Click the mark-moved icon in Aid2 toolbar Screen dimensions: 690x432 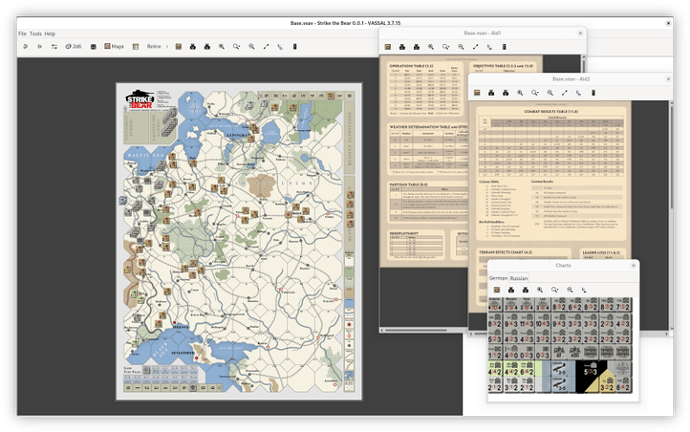pos(579,93)
